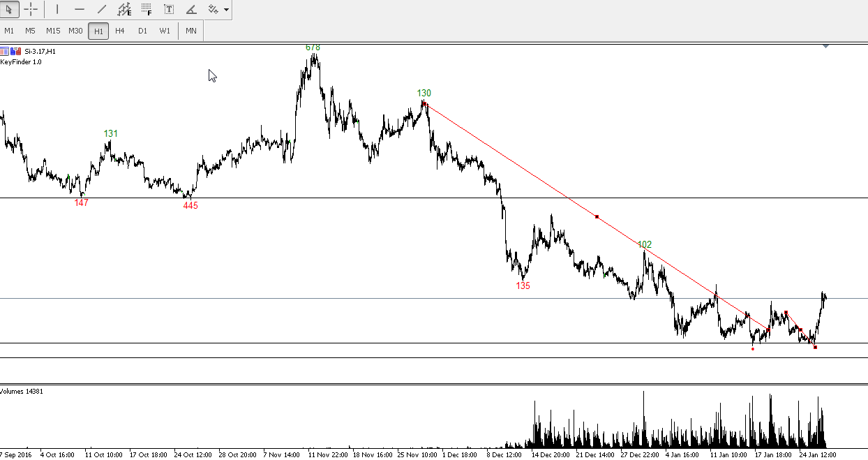The image size is (868, 460).
Task: Switch chart to MN monthly timeframe
Action: click(191, 31)
